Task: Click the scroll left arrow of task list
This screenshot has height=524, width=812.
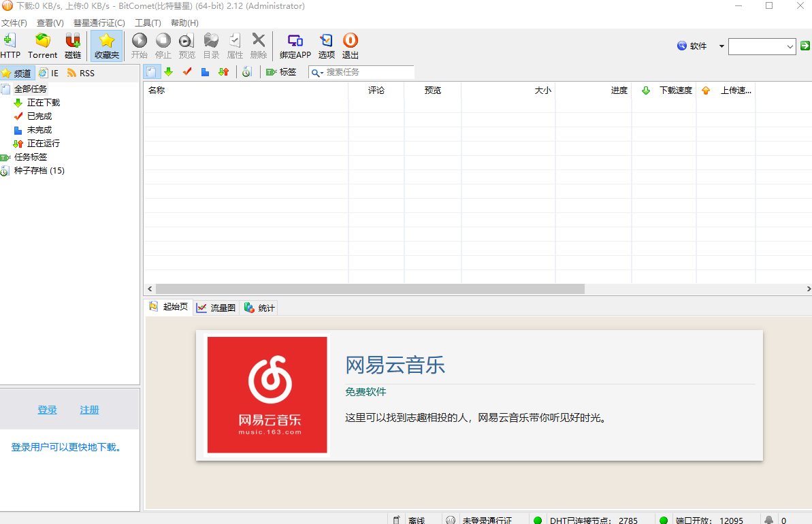Action: 150,289
